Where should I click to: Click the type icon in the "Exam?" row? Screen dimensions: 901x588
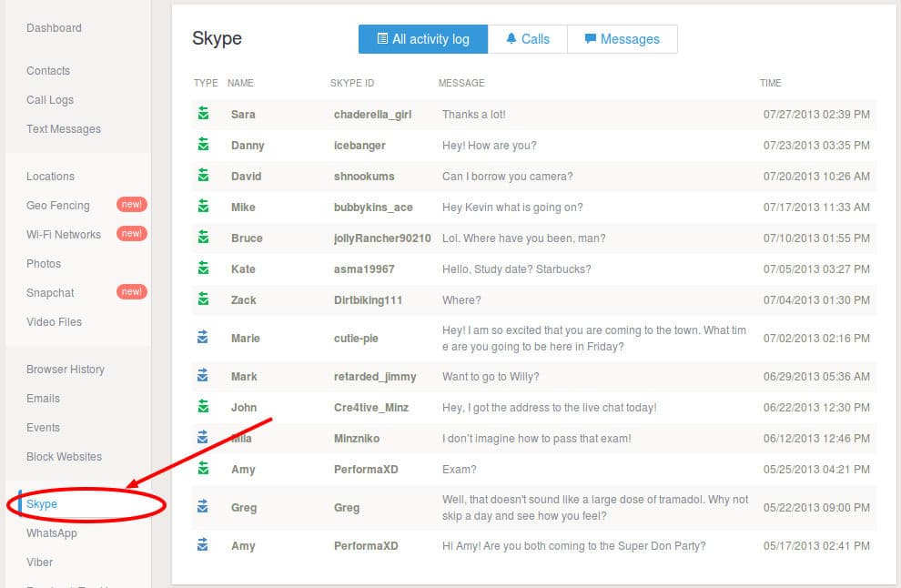[204, 469]
